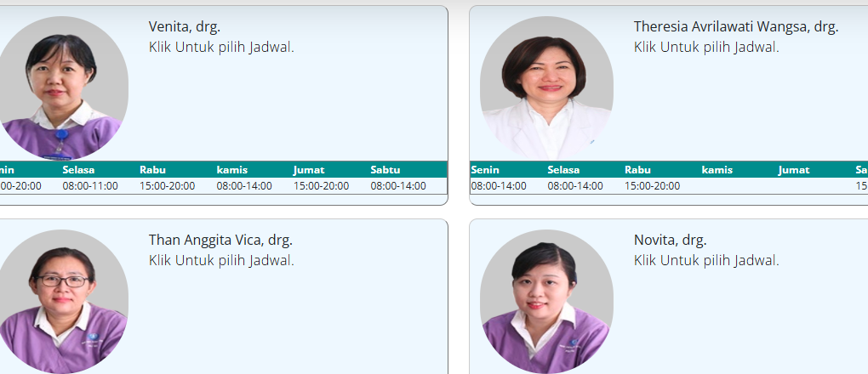Click Than Anggita Vica's portrait
868x374 pixels.
pos(62,302)
